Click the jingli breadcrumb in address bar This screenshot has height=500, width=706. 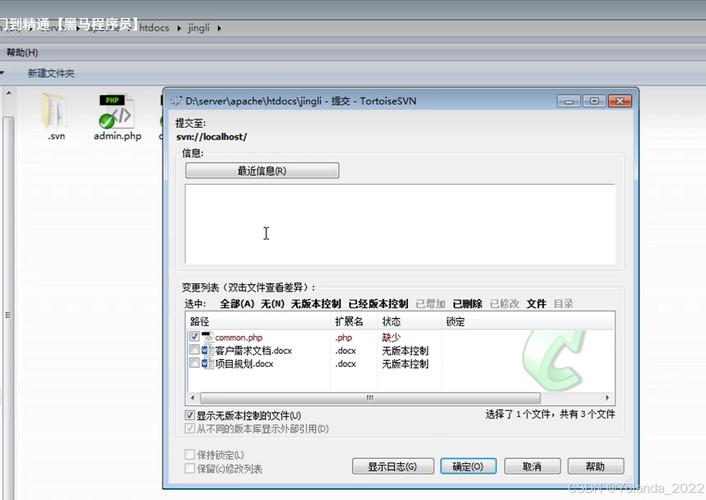[x=199, y=27]
